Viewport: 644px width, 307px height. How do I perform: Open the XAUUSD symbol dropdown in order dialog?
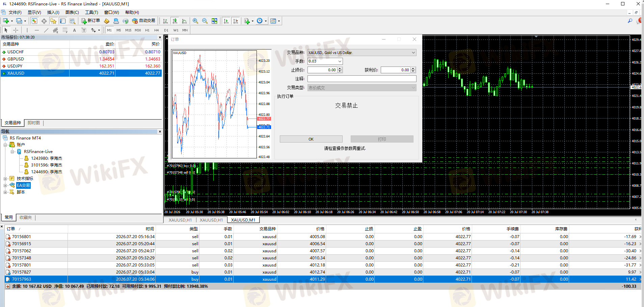413,53
